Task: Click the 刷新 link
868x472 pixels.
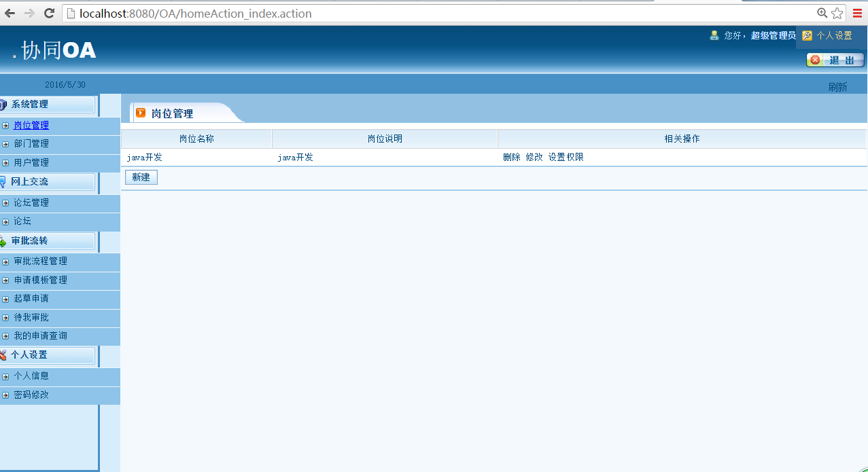Action: pyautogui.click(x=838, y=87)
